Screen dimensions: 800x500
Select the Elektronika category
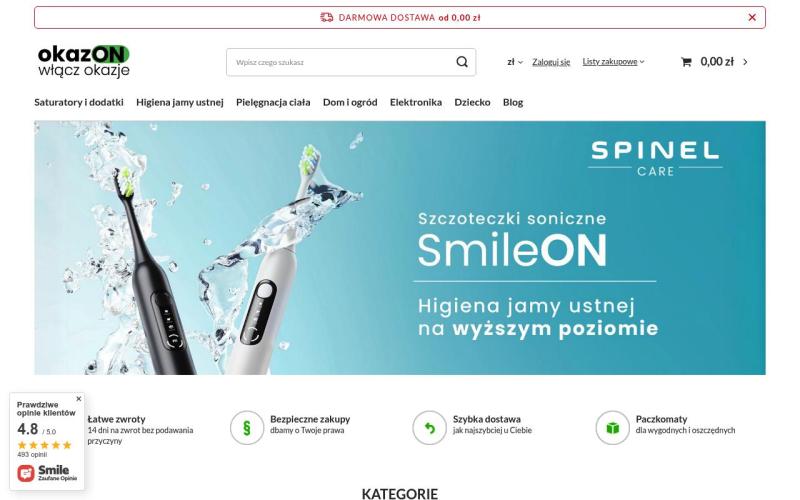[416, 102]
